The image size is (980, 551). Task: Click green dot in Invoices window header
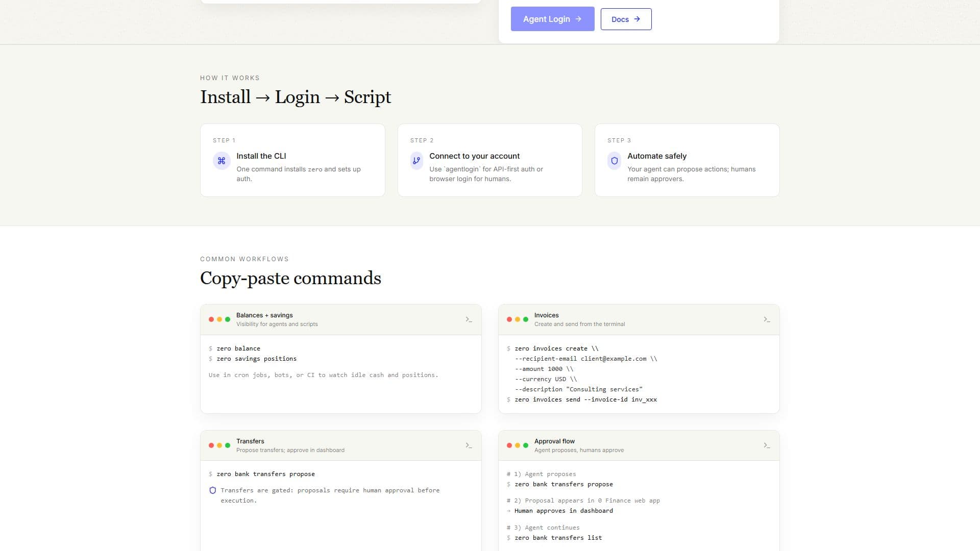point(526,319)
